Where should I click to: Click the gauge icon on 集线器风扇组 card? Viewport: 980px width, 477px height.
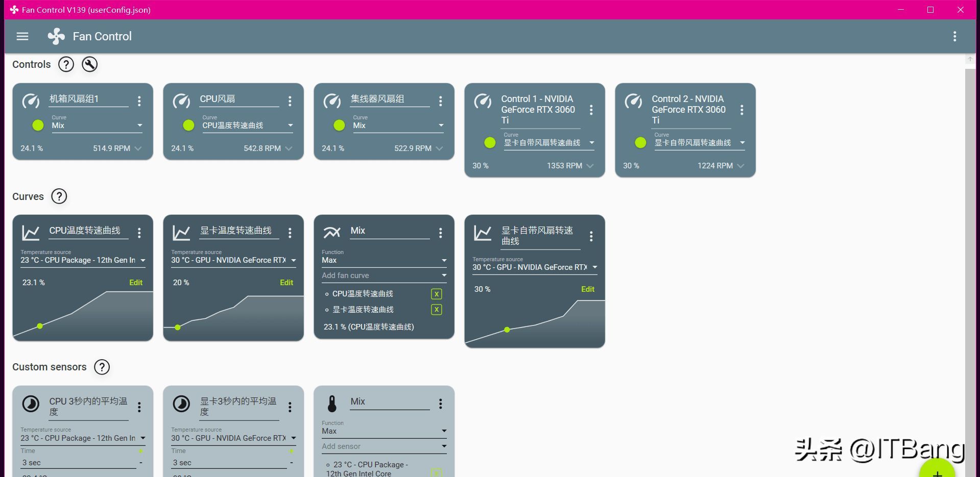coord(332,101)
